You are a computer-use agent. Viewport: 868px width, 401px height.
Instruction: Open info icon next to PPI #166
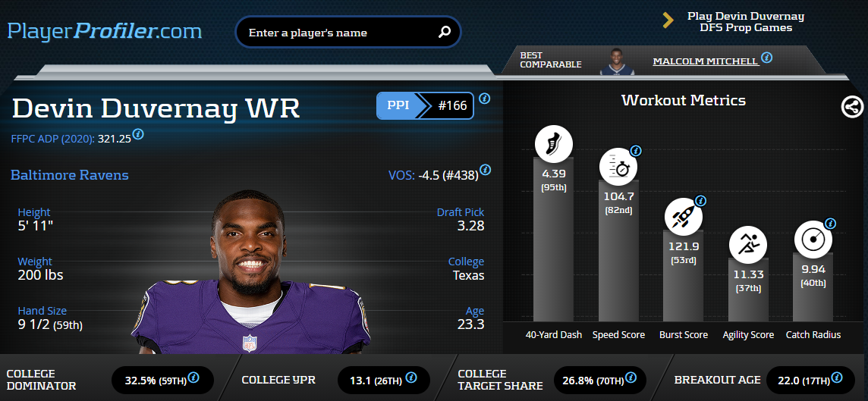point(484,99)
